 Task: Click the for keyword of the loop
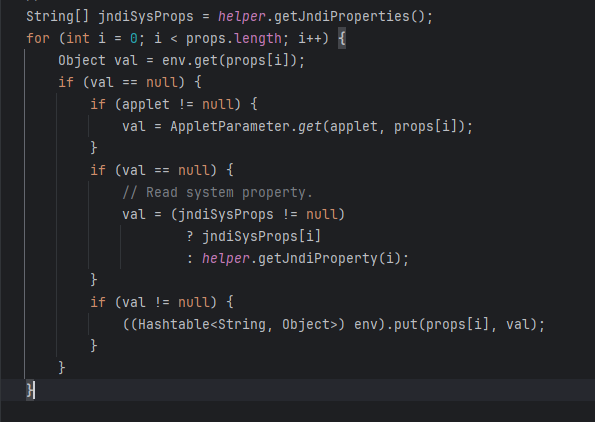coord(38,39)
